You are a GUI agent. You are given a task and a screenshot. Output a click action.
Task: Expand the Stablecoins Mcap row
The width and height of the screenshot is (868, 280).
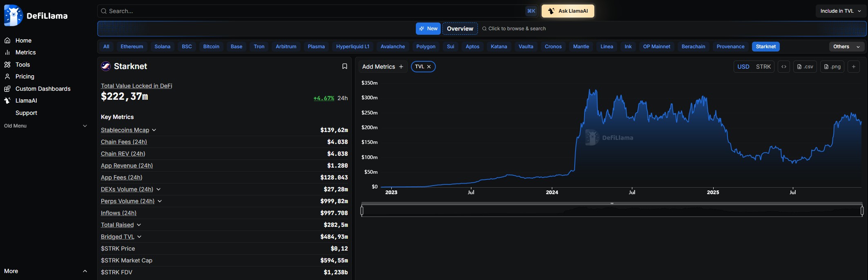154,130
